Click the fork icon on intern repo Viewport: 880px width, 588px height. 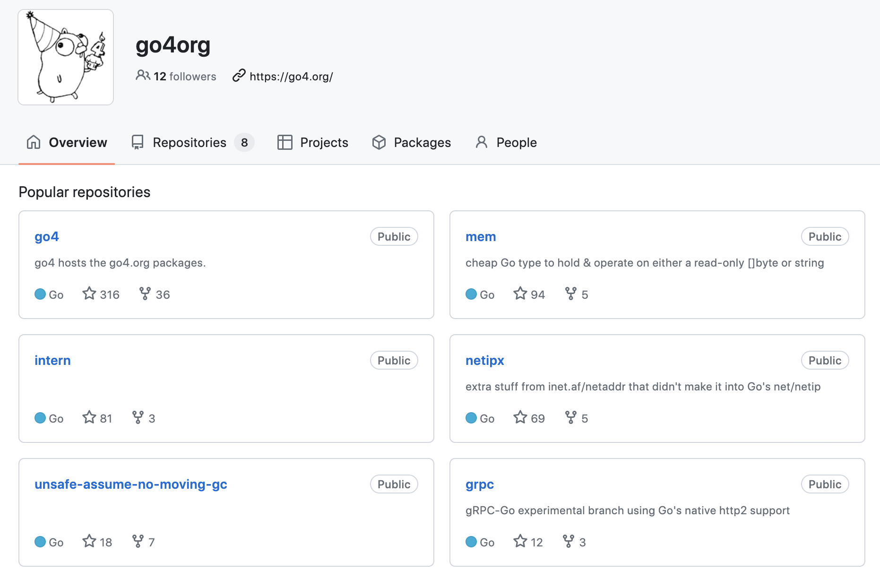click(x=138, y=418)
